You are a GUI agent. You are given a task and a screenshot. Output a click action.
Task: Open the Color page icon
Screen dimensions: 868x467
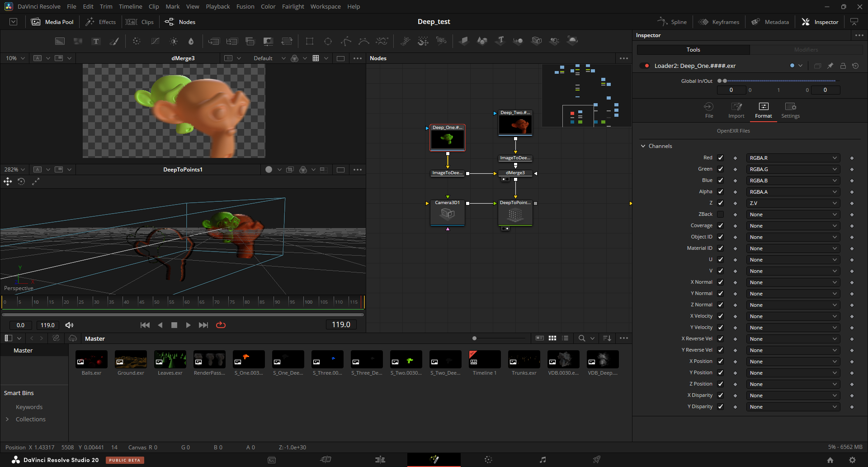coord(488,460)
